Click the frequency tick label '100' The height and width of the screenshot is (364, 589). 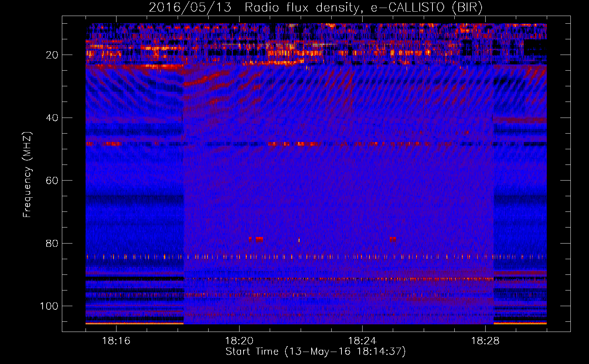coord(49,306)
